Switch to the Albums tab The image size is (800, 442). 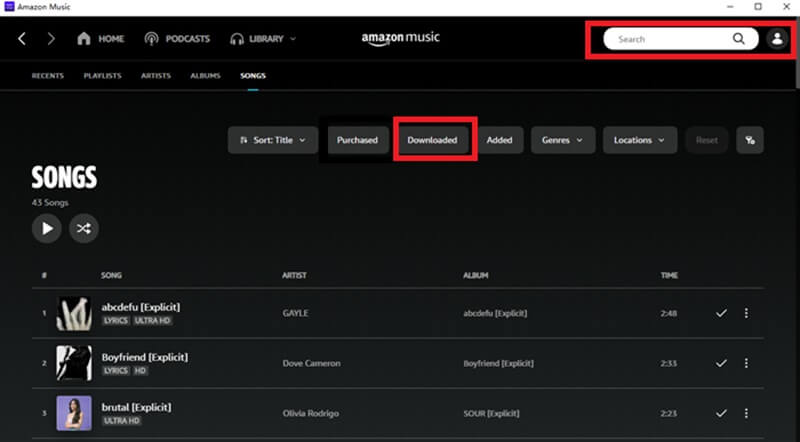pyautogui.click(x=205, y=76)
